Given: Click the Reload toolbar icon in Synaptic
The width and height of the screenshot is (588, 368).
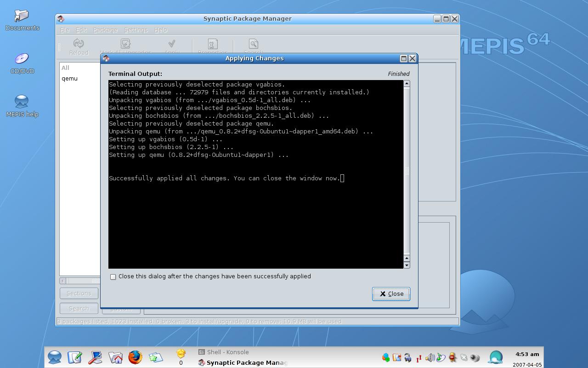Looking at the screenshot, I should 79,44.
